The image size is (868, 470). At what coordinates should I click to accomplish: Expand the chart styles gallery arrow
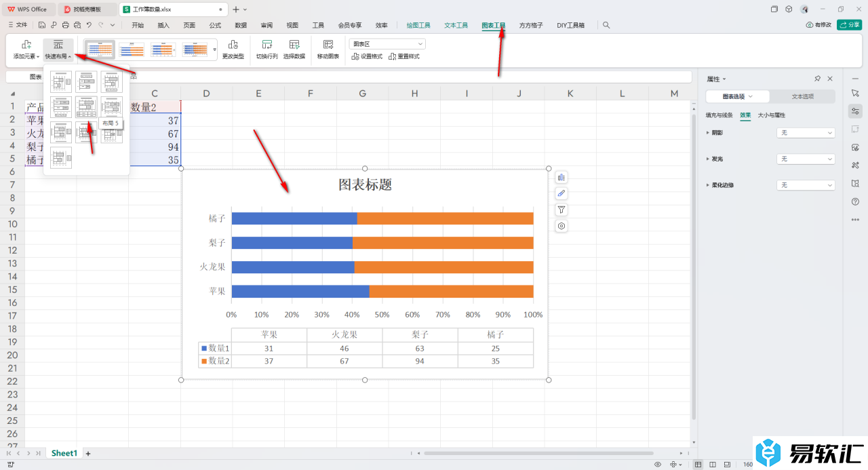coord(215,50)
